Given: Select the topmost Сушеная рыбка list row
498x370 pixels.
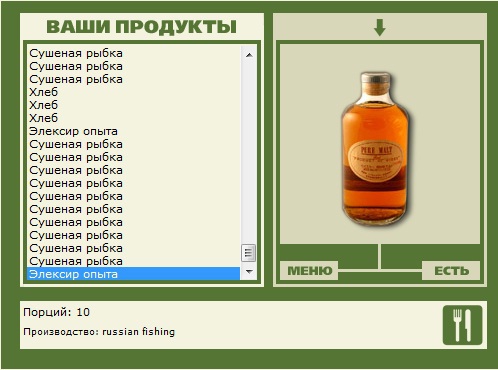Looking at the screenshot, I should pos(133,53).
